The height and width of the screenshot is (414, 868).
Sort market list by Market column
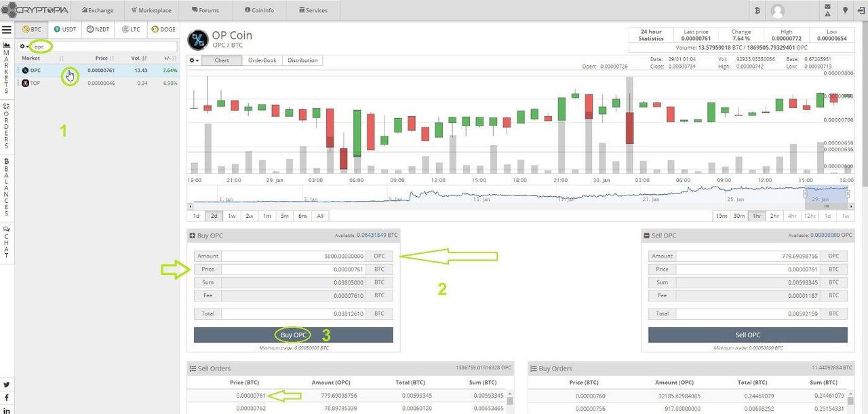(x=41, y=58)
